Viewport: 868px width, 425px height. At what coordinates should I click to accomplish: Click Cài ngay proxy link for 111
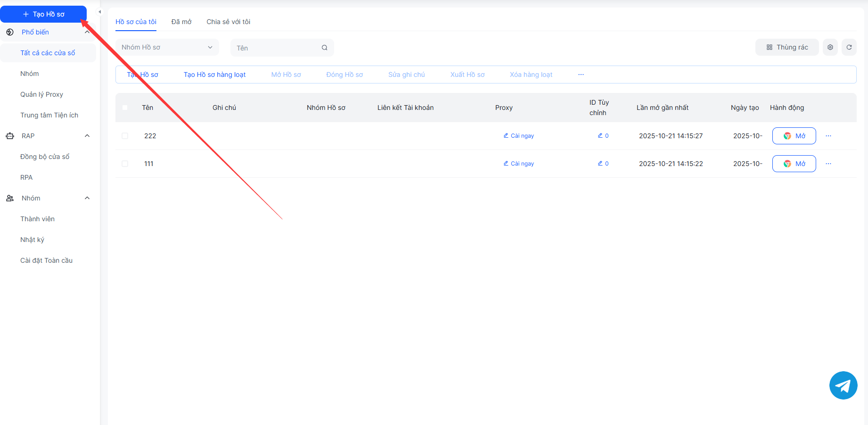[519, 164]
